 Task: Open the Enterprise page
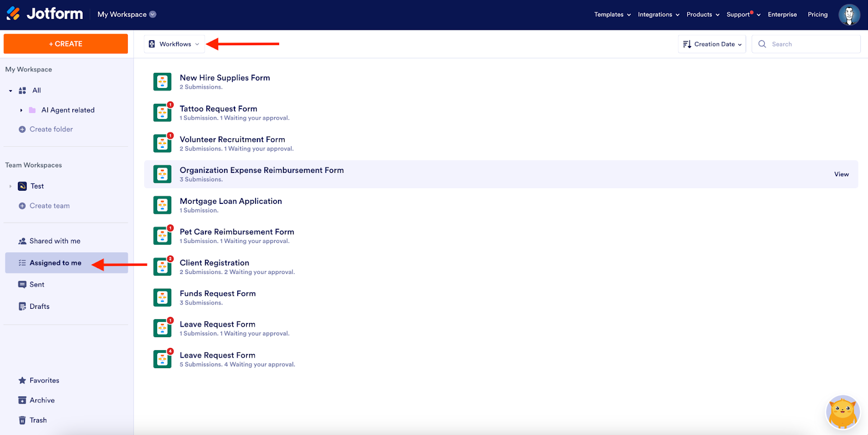click(x=782, y=15)
